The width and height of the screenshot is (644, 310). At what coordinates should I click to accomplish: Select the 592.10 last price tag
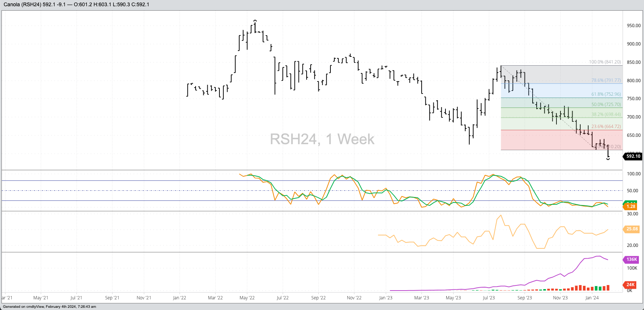point(633,156)
